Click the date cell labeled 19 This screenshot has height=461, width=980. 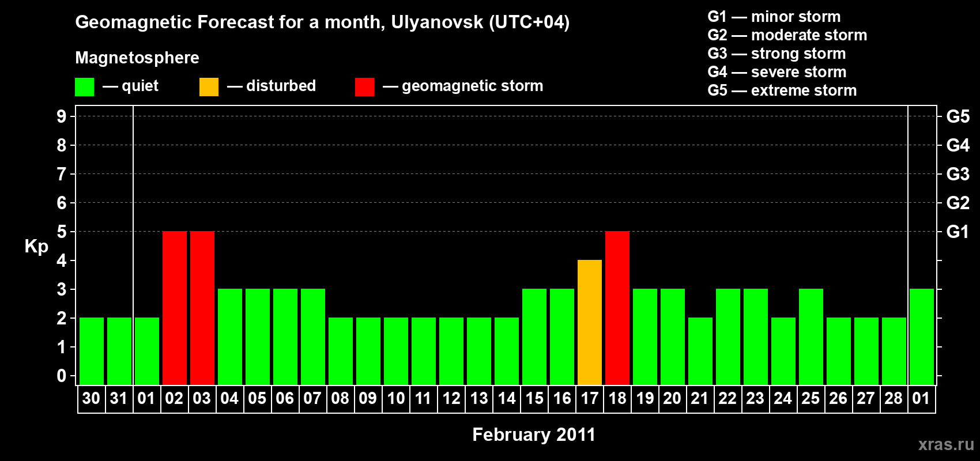point(644,399)
